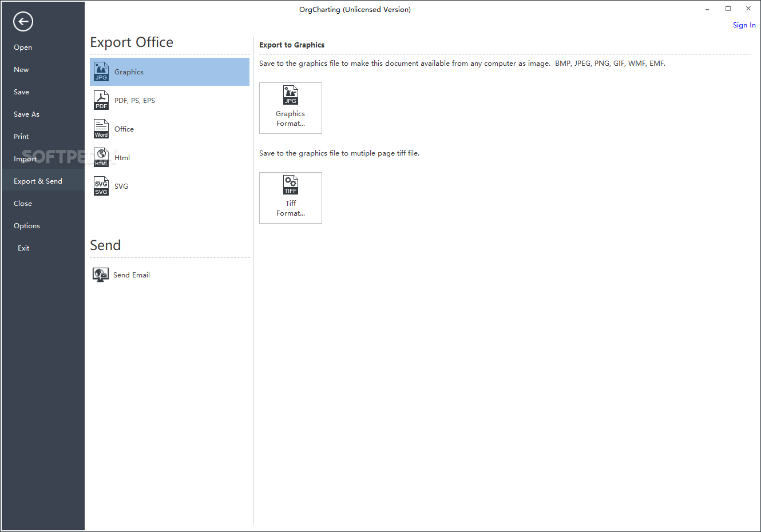Choose Save As in the sidebar
The height and width of the screenshot is (532, 761).
coord(26,114)
